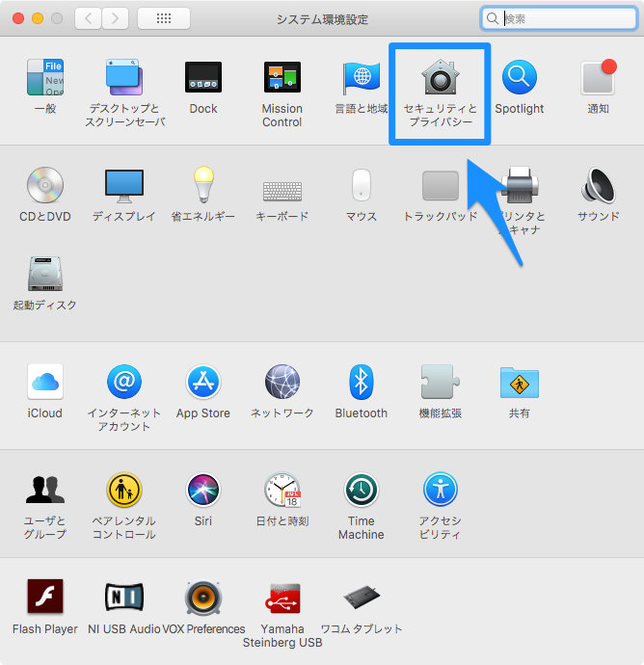The image size is (644, 665).
Task: Focus the 検索 search field
Action: (558, 18)
